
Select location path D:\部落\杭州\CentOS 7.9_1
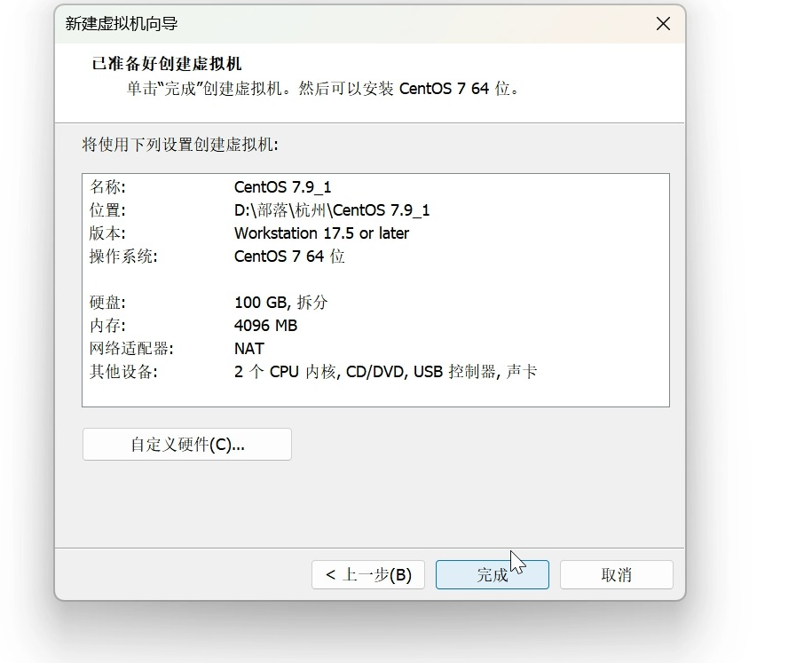tap(332, 210)
